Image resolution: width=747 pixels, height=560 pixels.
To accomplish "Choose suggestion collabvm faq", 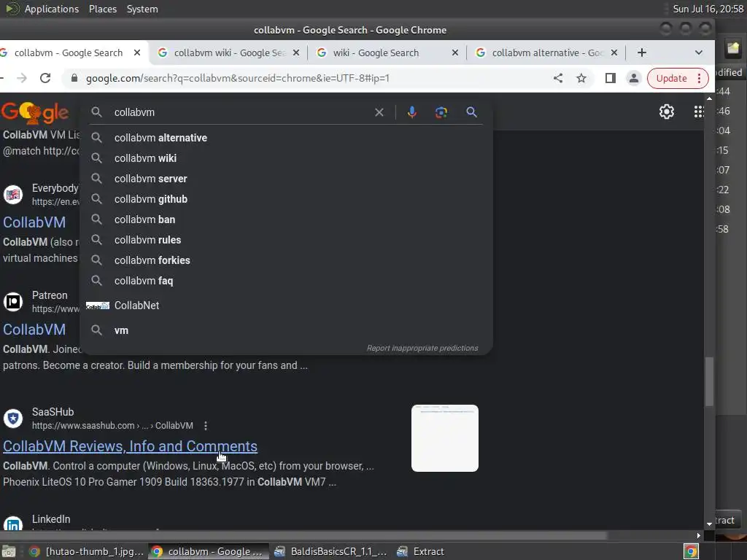I will (x=286, y=281).
